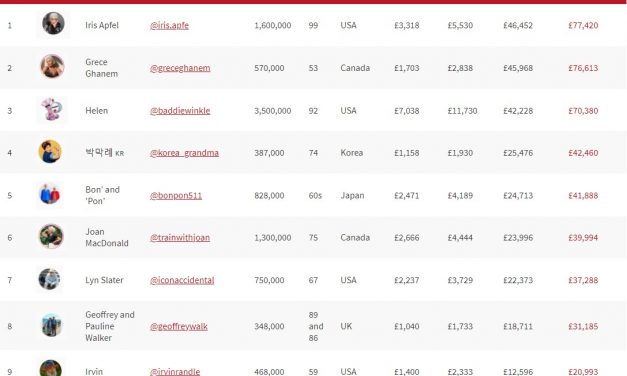This screenshot has height=376, width=627.
Task: Click Helen's pink avatar image
Action: coord(52,109)
